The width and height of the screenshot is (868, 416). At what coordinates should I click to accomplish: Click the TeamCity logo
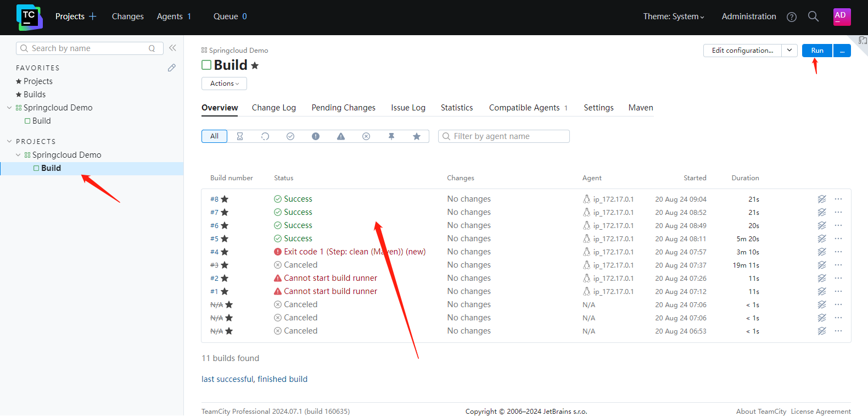(29, 17)
